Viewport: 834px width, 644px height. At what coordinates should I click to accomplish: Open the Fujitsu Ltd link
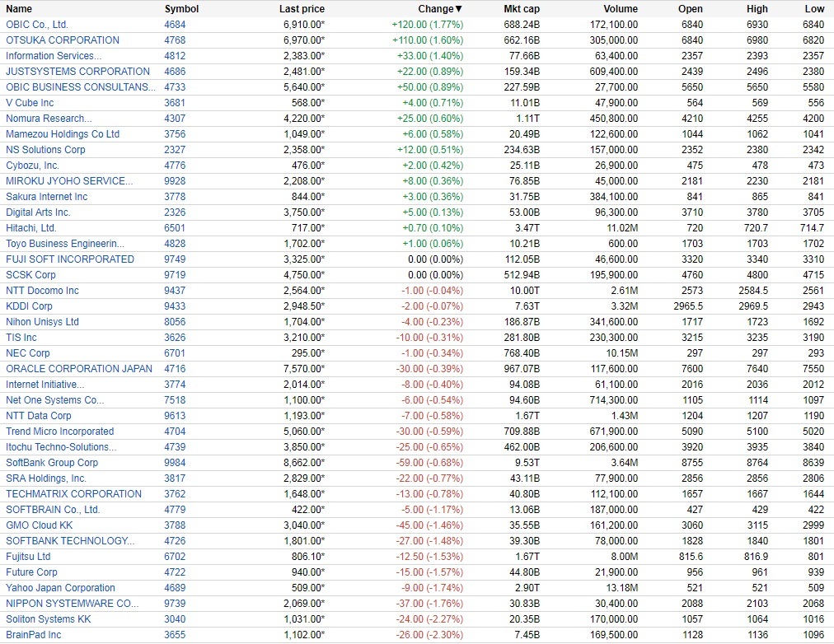point(28,557)
